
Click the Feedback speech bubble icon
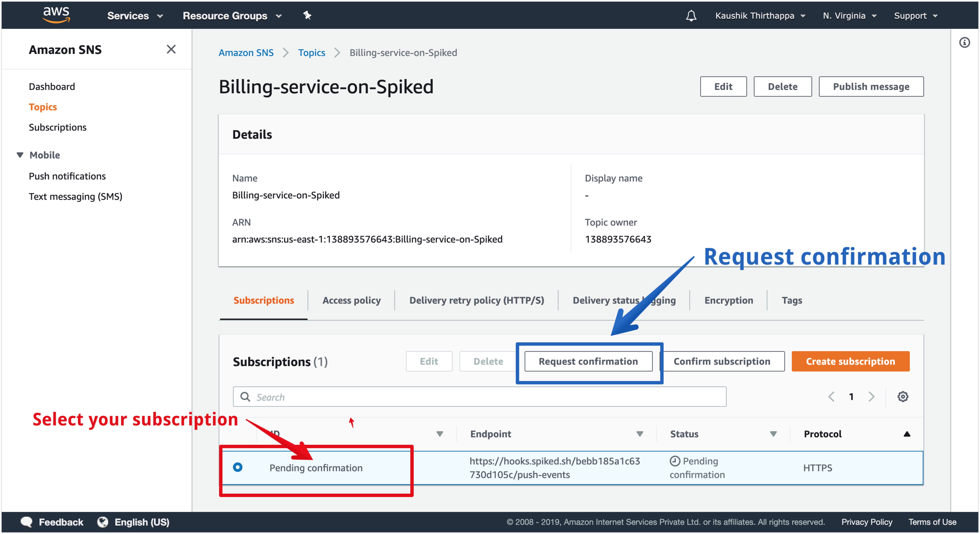(26, 522)
